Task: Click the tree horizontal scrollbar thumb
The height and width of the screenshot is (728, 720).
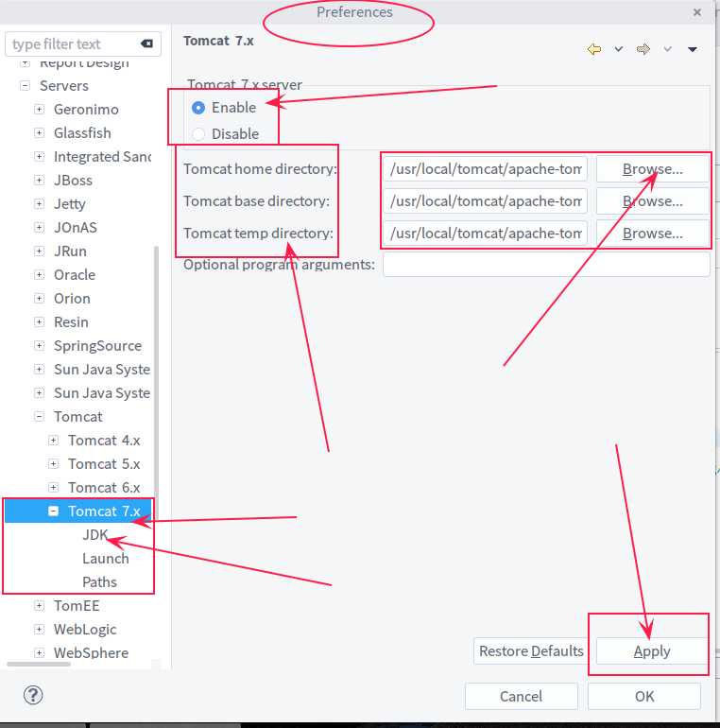Action: pos(39,664)
